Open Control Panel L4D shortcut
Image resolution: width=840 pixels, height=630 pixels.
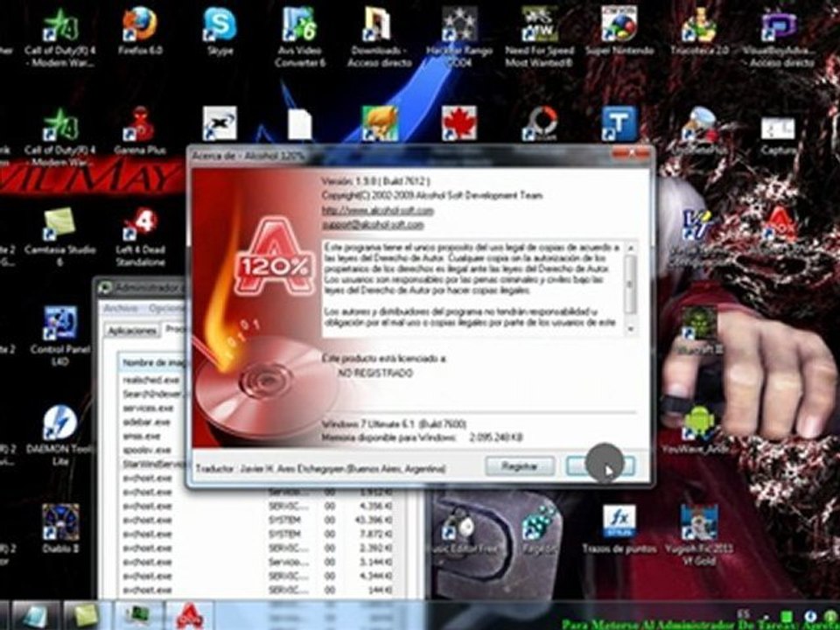tap(60, 336)
